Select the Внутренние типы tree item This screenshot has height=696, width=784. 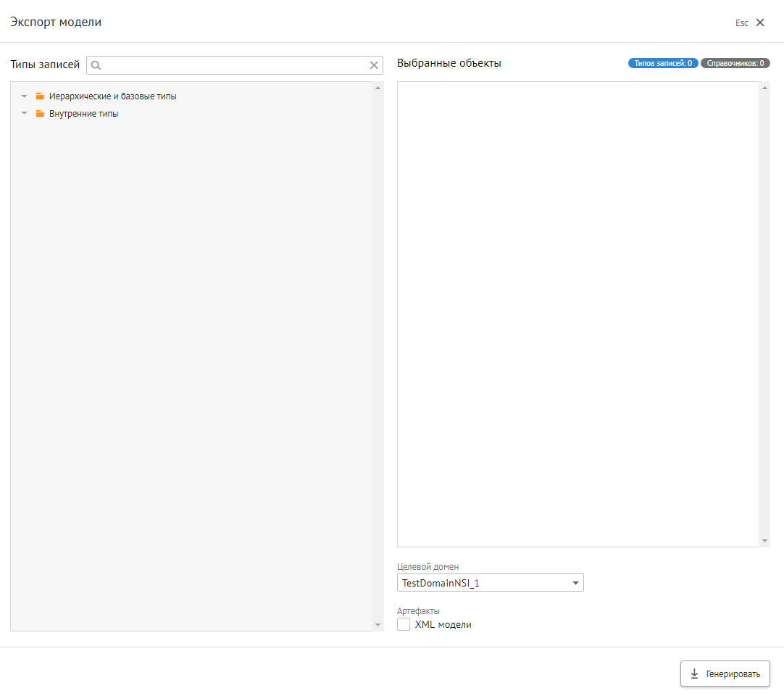83,114
